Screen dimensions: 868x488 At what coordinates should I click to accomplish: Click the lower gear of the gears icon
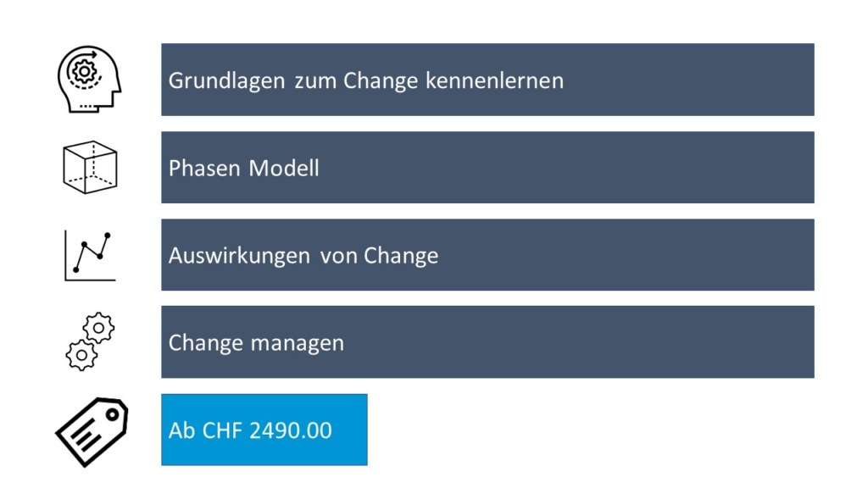(81, 355)
